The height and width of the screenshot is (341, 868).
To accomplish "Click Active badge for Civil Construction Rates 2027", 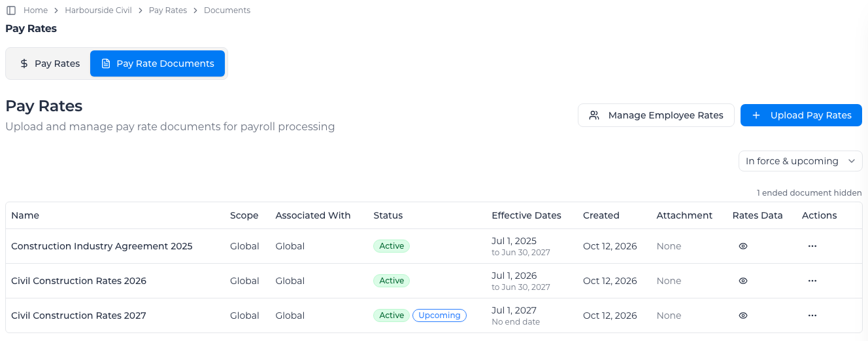I will pos(392,315).
